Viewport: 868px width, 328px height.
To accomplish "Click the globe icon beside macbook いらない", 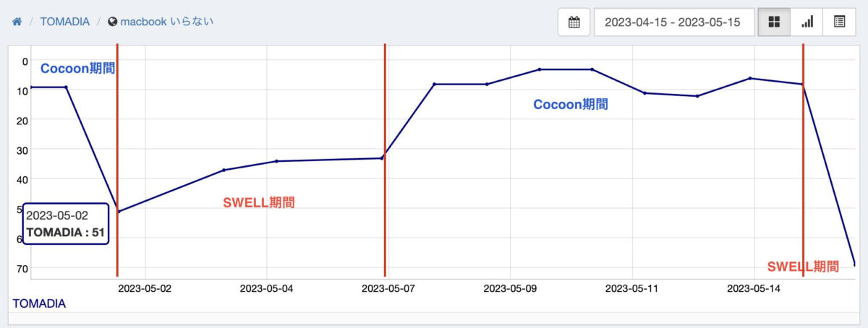I will (x=112, y=22).
